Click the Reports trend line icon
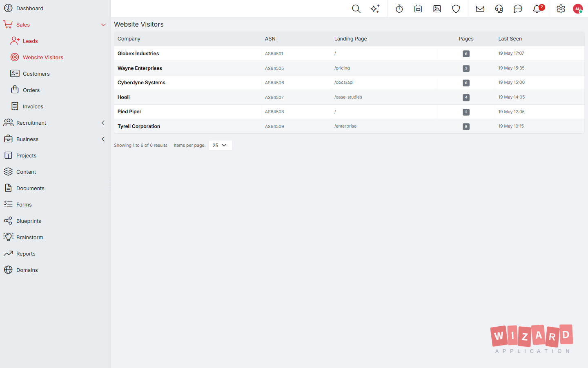The image size is (588, 368). [x=8, y=254]
